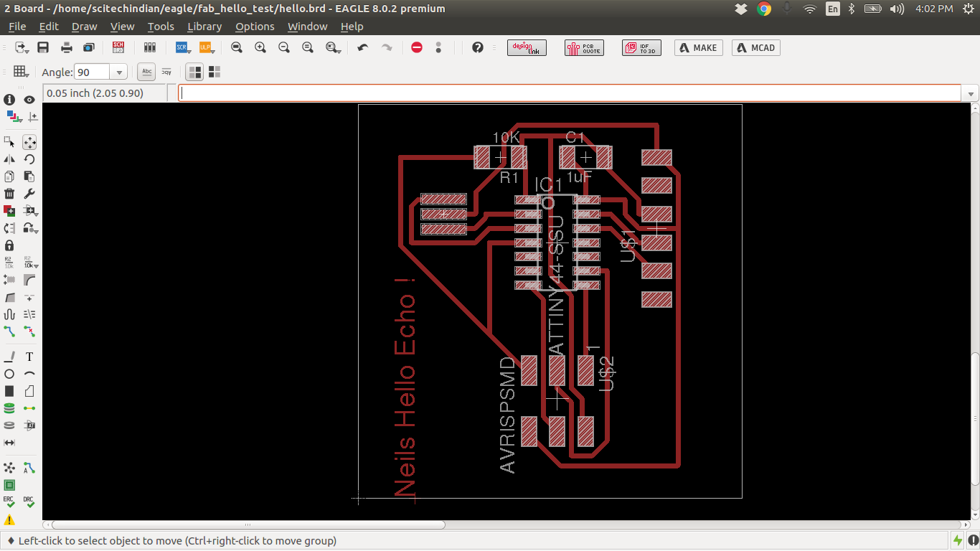This screenshot has height=551, width=980.
Task: Open the Library menu
Action: click(204, 27)
